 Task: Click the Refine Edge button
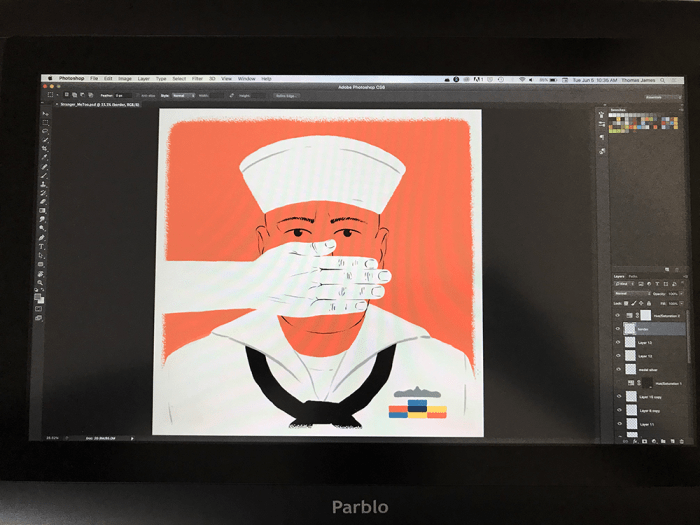point(285,95)
